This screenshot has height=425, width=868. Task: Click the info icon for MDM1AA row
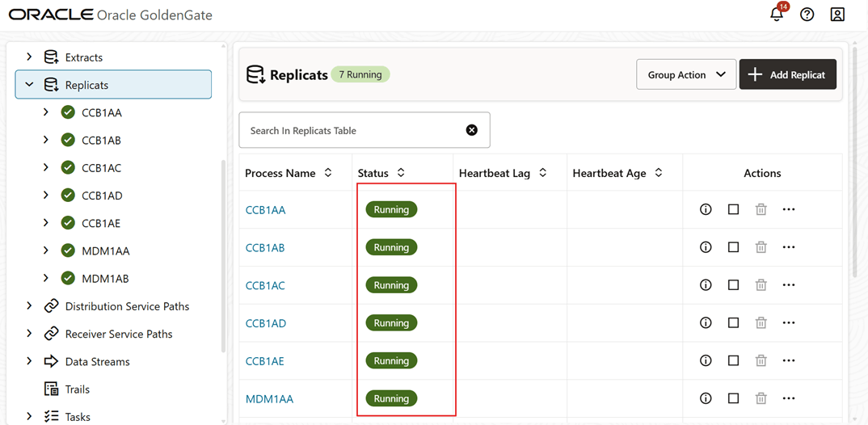tap(706, 398)
